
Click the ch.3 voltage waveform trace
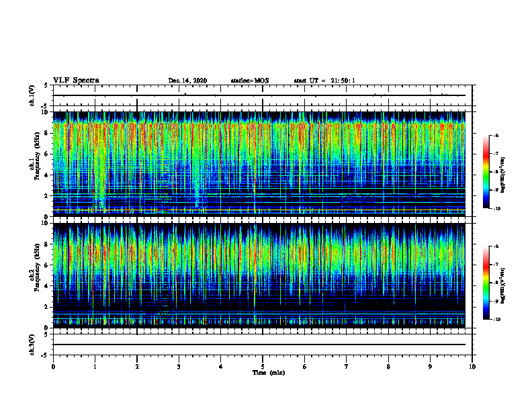pos(259,345)
